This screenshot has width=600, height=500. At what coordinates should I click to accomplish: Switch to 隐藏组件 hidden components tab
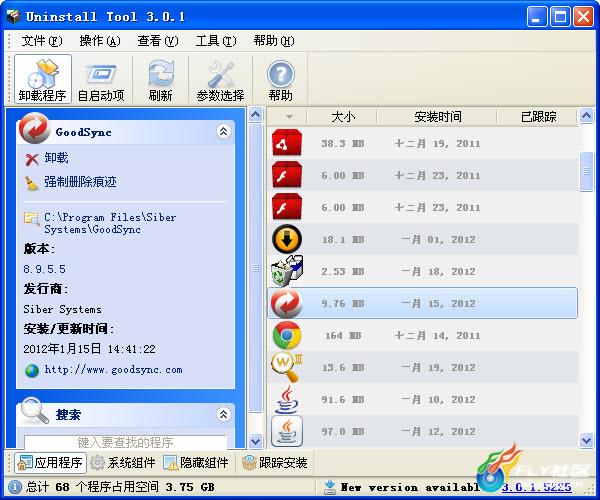pyautogui.click(x=197, y=463)
